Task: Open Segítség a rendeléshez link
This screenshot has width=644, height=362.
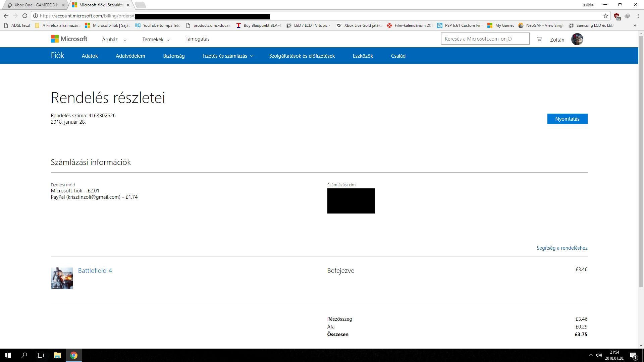Action: pos(562,248)
